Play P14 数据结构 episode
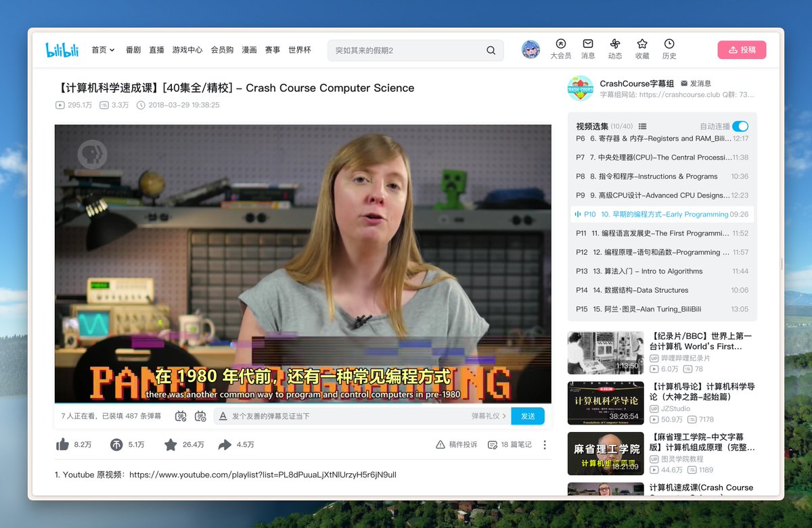 point(662,290)
